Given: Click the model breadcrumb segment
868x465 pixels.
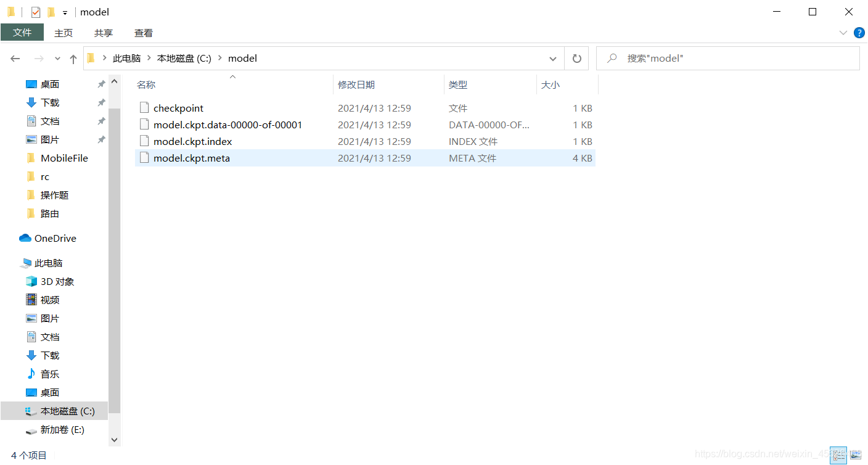Looking at the screenshot, I should [x=242, y=59].
